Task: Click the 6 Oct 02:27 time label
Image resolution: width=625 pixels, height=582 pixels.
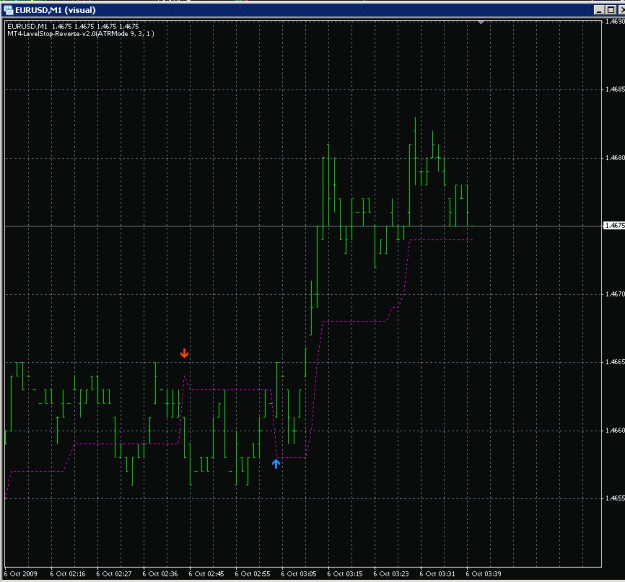Action: [114, 574]
